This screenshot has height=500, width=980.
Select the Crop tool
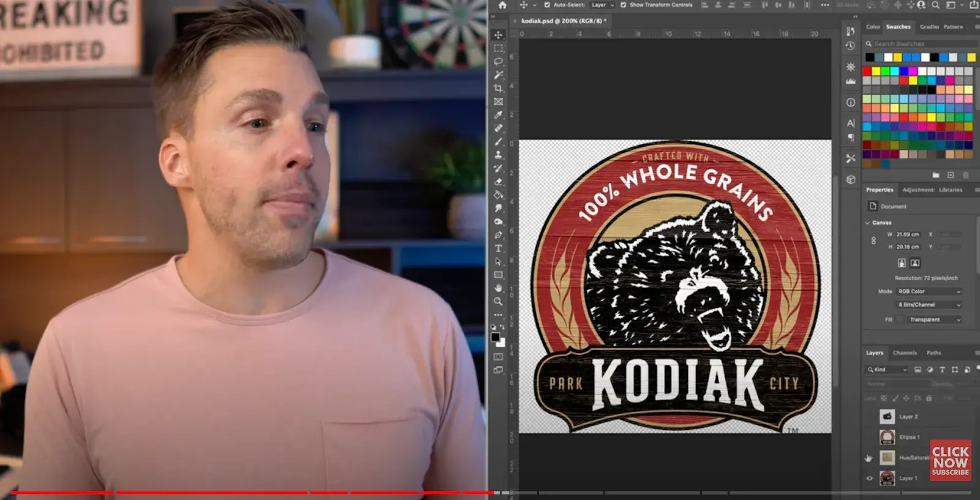[x=498, y=88]
